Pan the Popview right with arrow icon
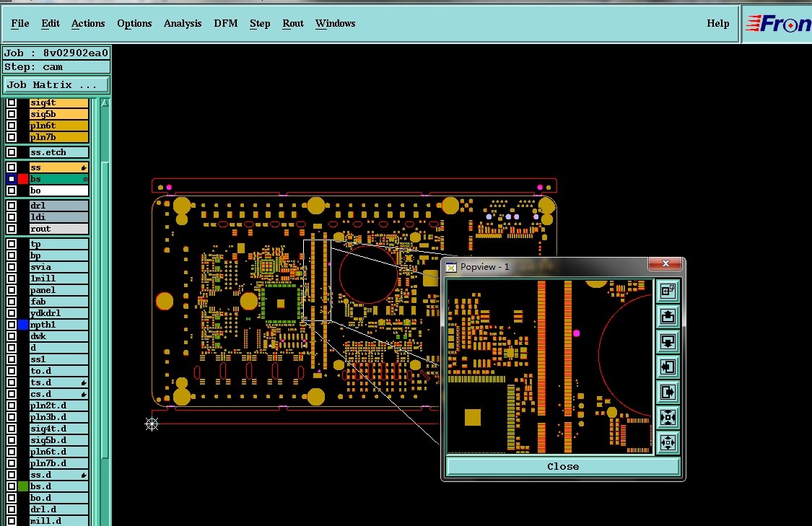 point(668,393)
